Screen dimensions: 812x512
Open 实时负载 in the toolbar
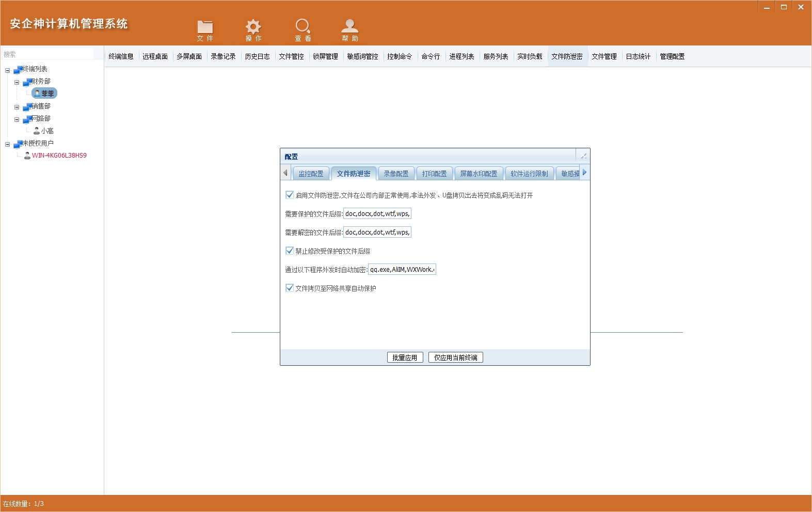(530, 56)
